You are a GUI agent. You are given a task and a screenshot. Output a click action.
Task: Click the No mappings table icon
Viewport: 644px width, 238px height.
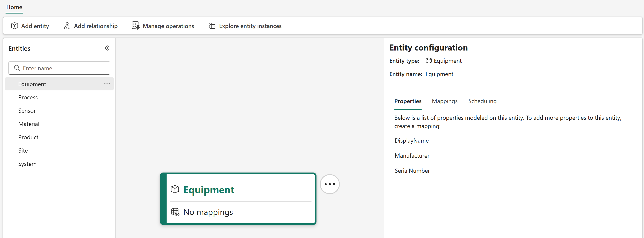[175, 212]
